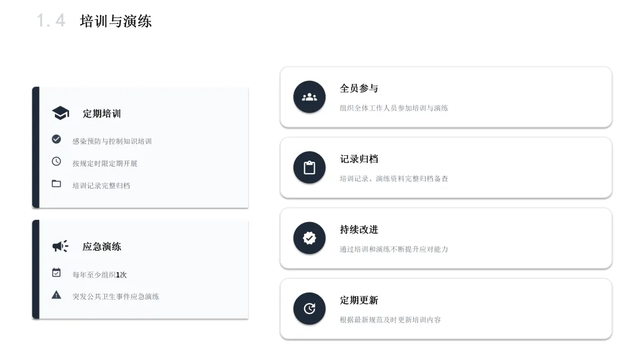Click the people group icon for 全员参与
This screenshot has height=363, width=644.
point(309,97)
